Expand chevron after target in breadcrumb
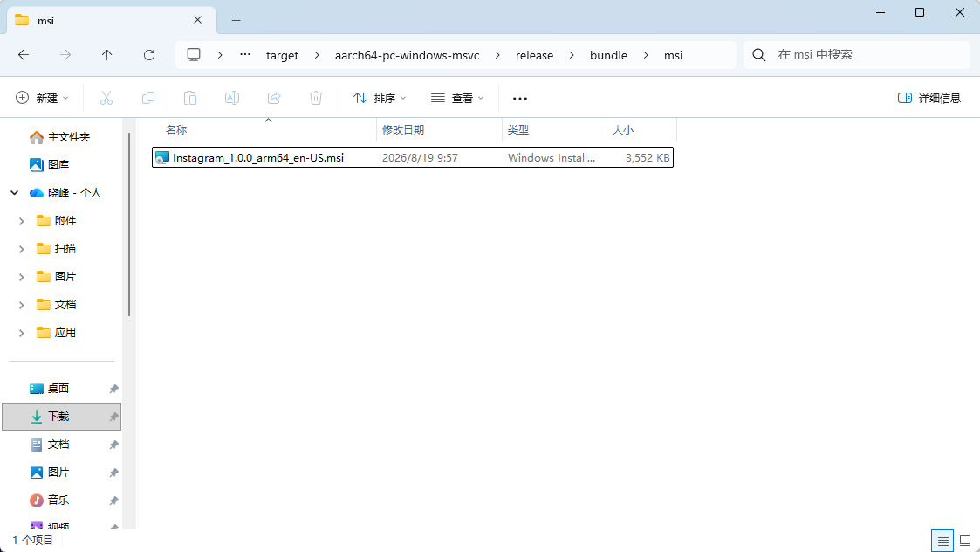 [317, 55]
